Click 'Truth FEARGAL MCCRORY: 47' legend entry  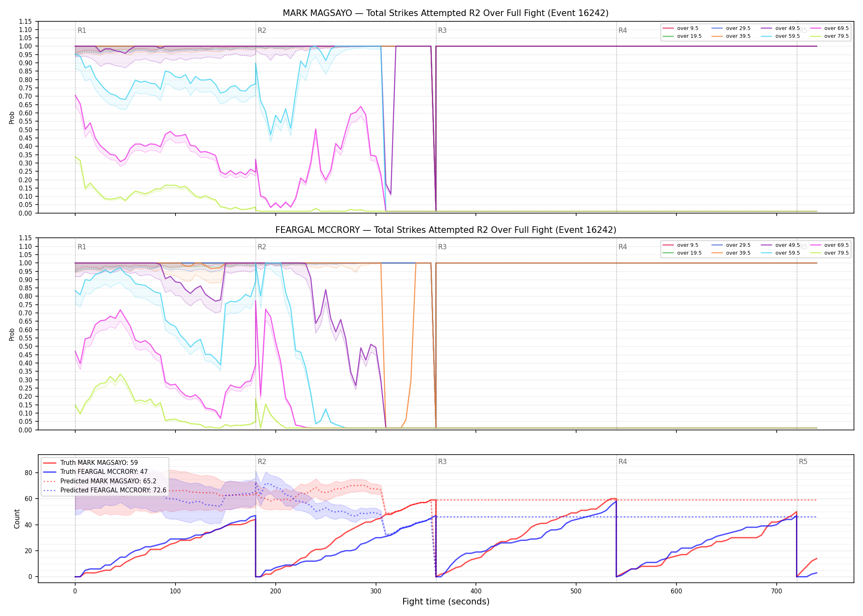[95, 472]
